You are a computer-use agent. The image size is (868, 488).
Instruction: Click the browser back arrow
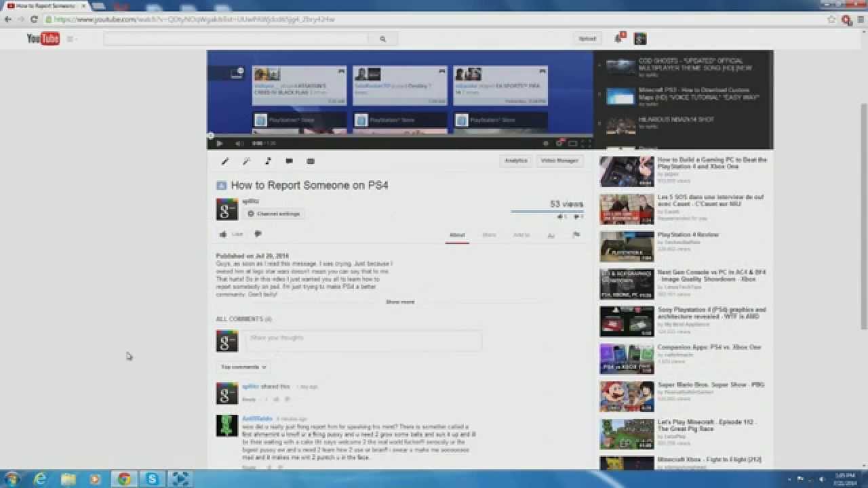[8, 20]
